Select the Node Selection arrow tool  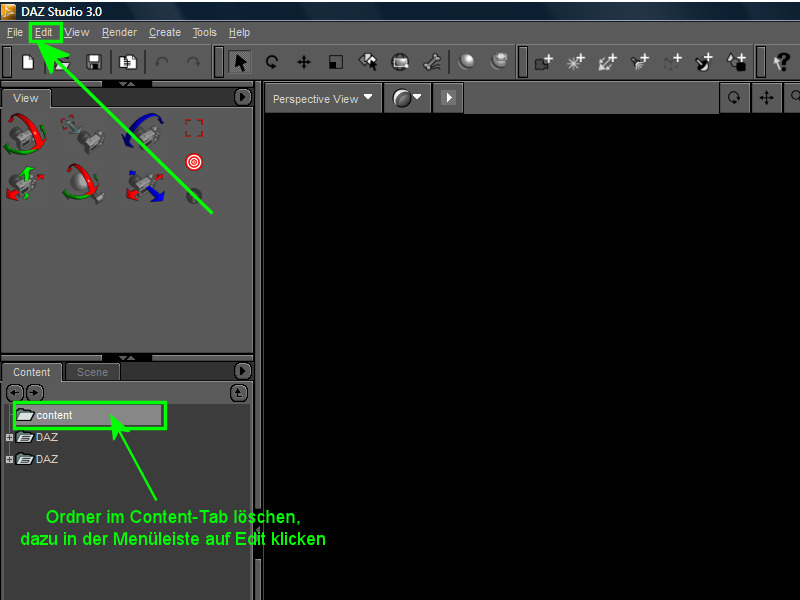pyautogui.click(x=240, y=62)
